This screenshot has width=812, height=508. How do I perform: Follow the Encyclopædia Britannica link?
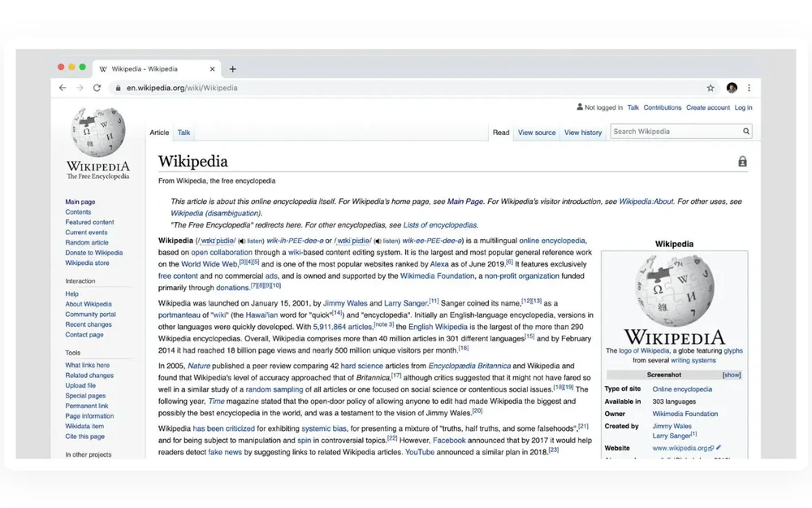pyautogui.click(x=469, y=366)
